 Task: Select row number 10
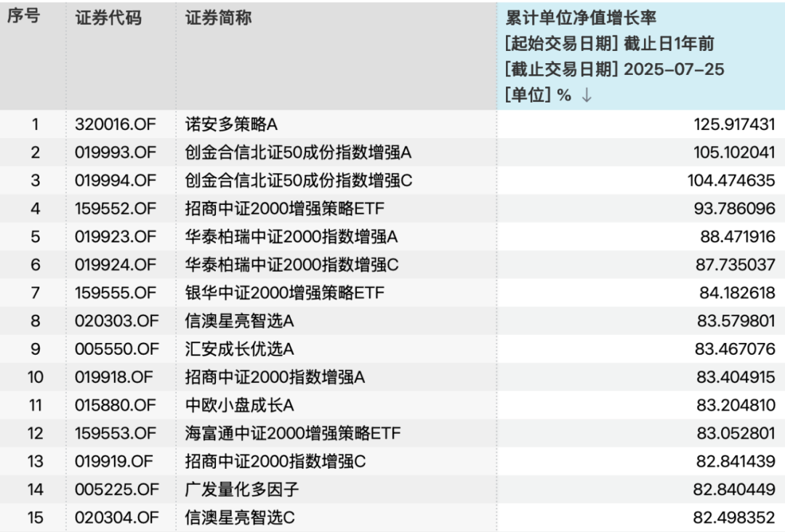35,377
